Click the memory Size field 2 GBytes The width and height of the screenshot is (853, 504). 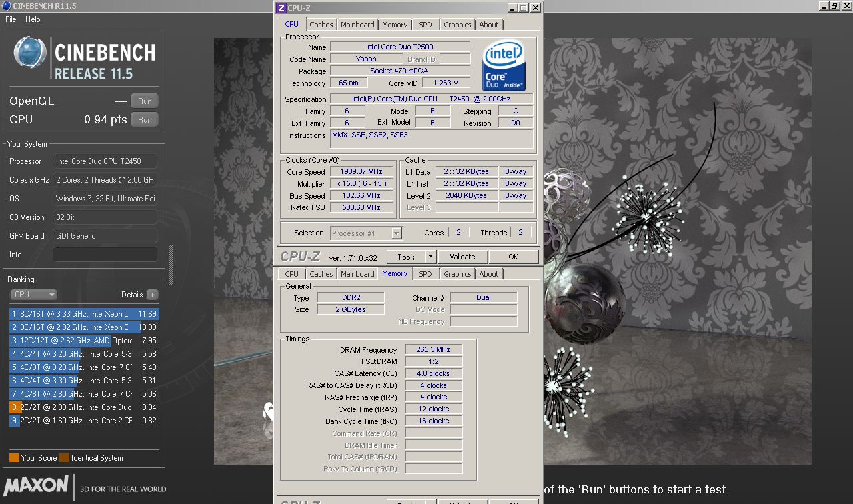tap(351, 310)
